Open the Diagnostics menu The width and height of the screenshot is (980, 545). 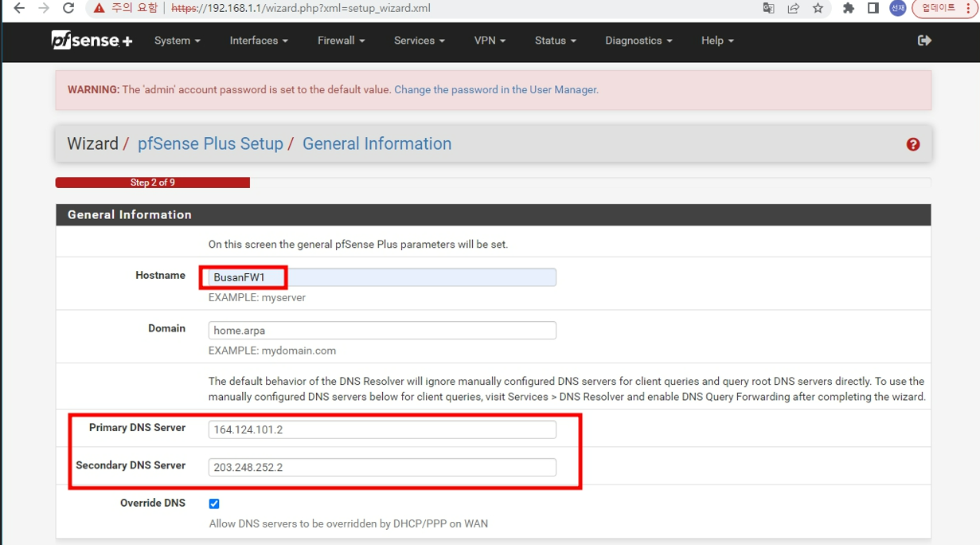[x=638, y=41]
